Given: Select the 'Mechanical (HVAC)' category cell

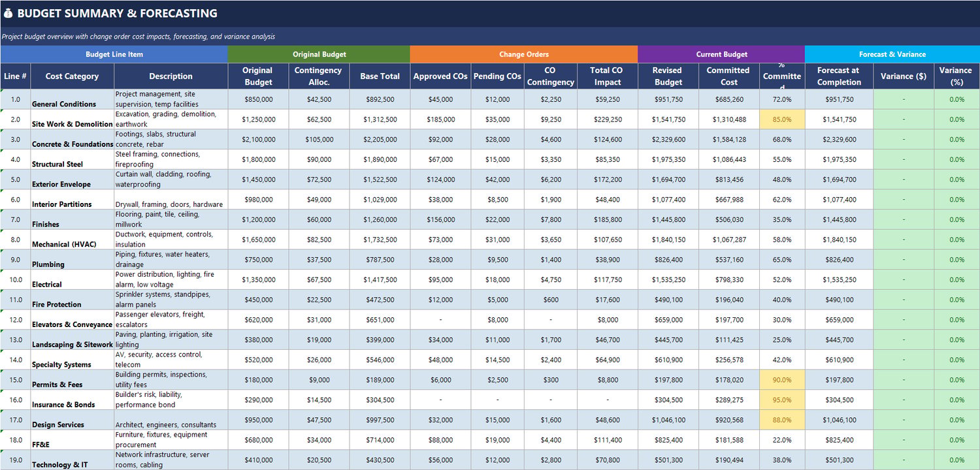Looking at the screenshot, I should point(73,240).
